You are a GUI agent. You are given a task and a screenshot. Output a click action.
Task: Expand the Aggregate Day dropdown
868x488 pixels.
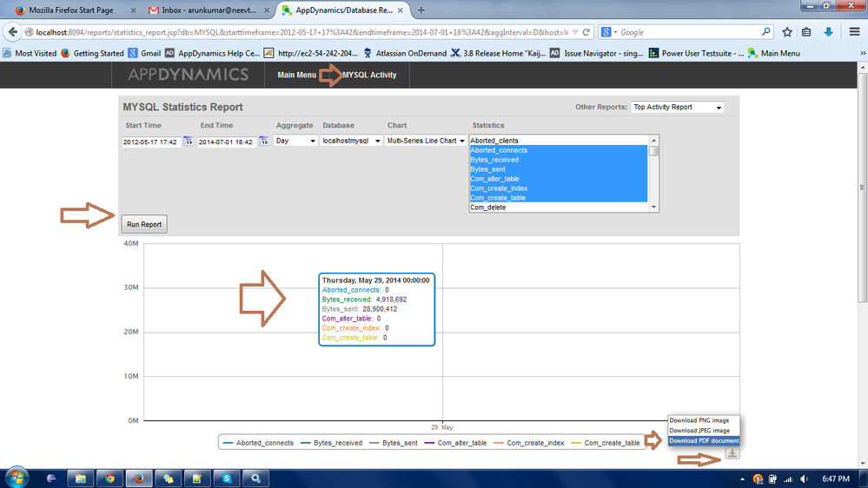pyautogui.click(x=295, y=141)
